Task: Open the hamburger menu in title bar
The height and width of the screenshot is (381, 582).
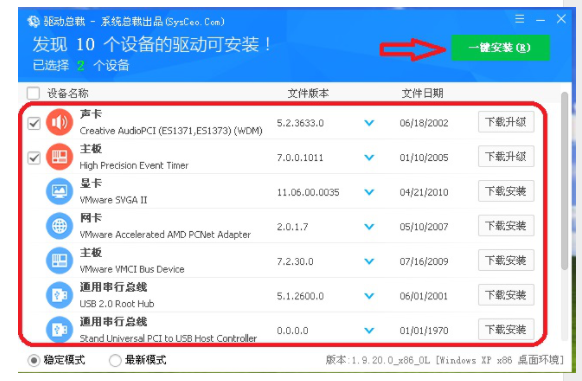Action: tap(520, 19)
